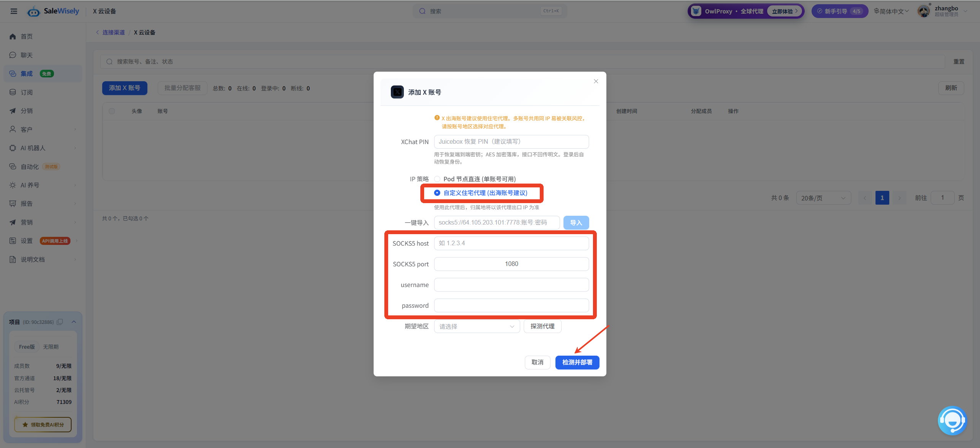The height and width of the screenshot is (448, 980).
Task: Expand the AI 养号 sidebar submenu
Action: tap(75, 185)
